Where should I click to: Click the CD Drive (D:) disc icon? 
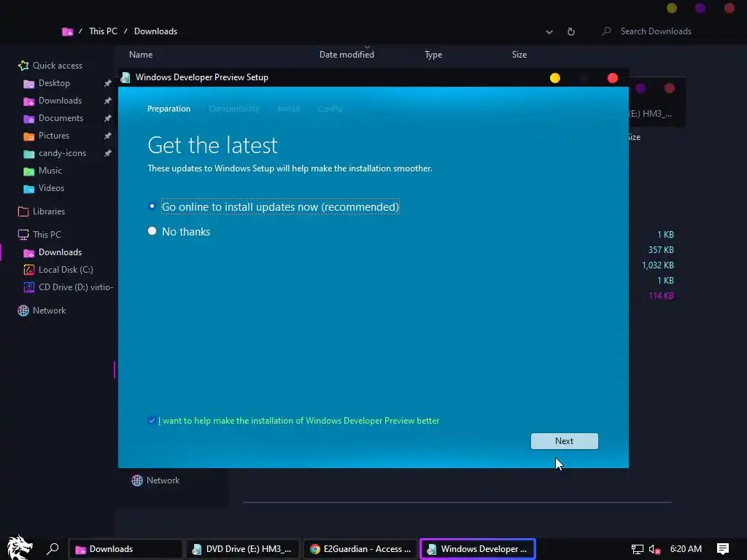click(x=29, y=287)
